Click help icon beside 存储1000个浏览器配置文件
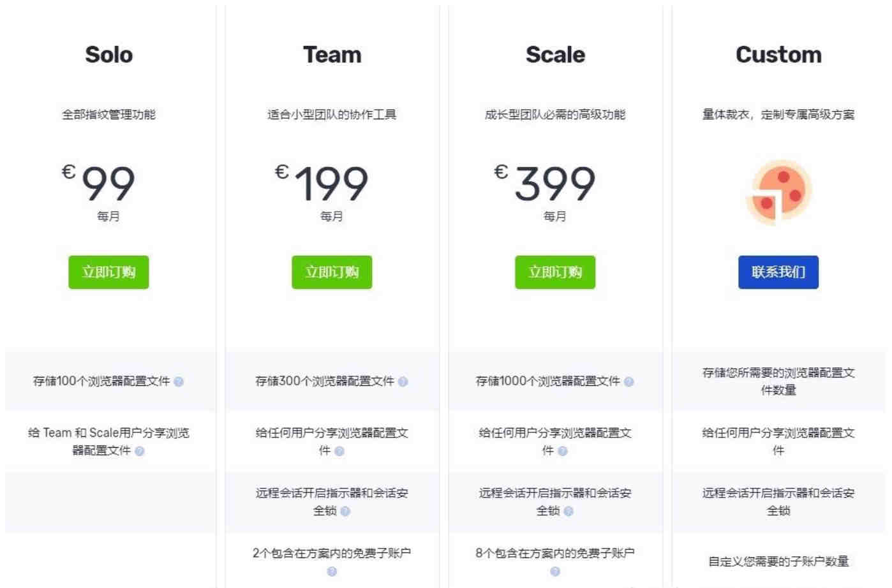The width and height of the screenshot is (892, 588). click(628, 382)
